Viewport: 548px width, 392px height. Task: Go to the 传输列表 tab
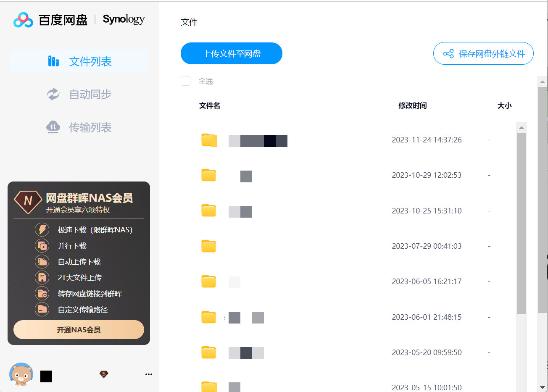[x=79, y=127]
